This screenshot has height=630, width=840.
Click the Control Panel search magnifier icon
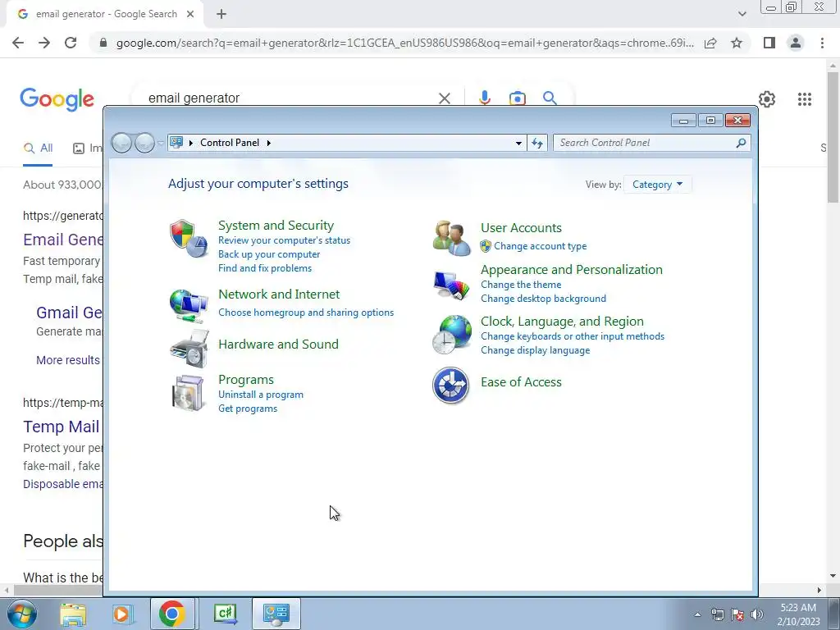pyautogui.click(x=741, y=143)
